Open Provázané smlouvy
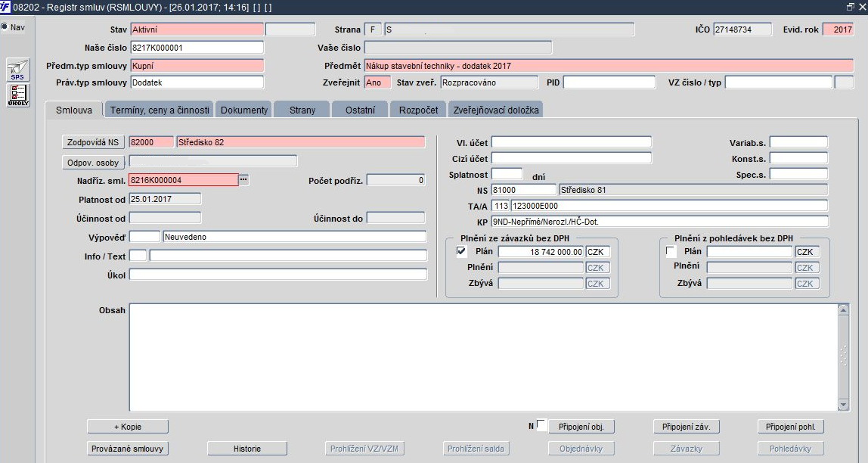Screen dimensions: 868x463 pos(127,449)
